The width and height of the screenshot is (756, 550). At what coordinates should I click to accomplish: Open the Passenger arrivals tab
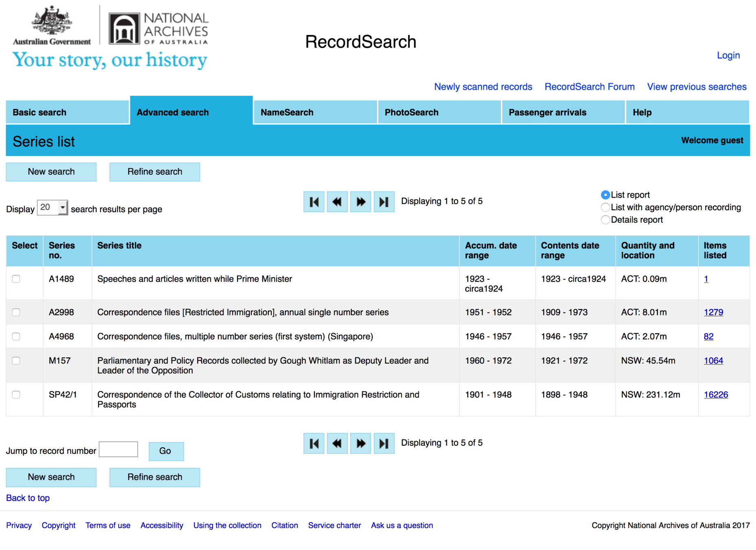[x=563, y=112]
